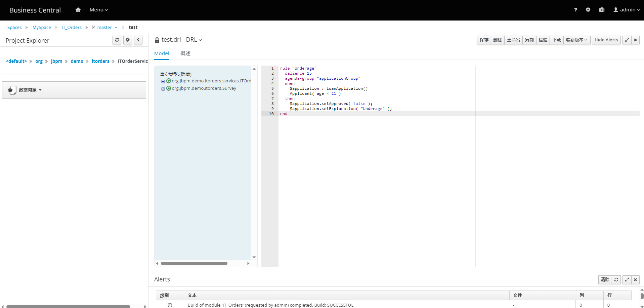The height and width of the screenshot is (308, 644).
Task: Click the end keyword on line 10
Action: (x=284, y=114)
